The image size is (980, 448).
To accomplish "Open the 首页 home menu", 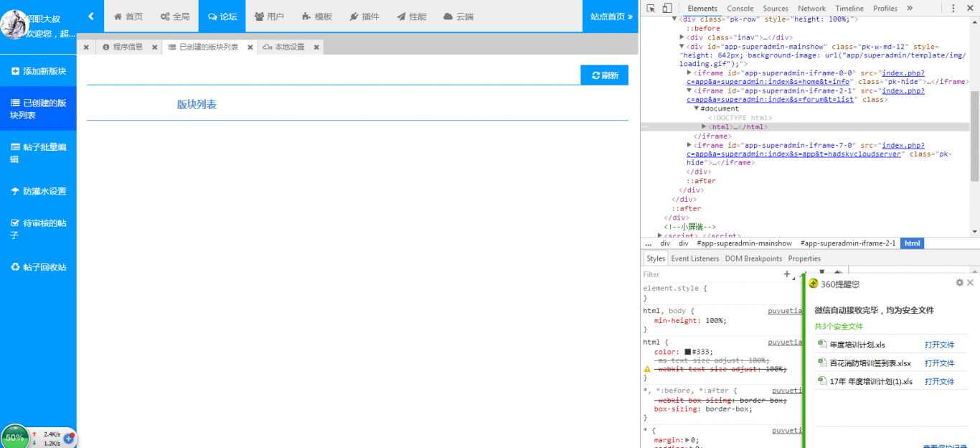I will [x=128, y=16].
